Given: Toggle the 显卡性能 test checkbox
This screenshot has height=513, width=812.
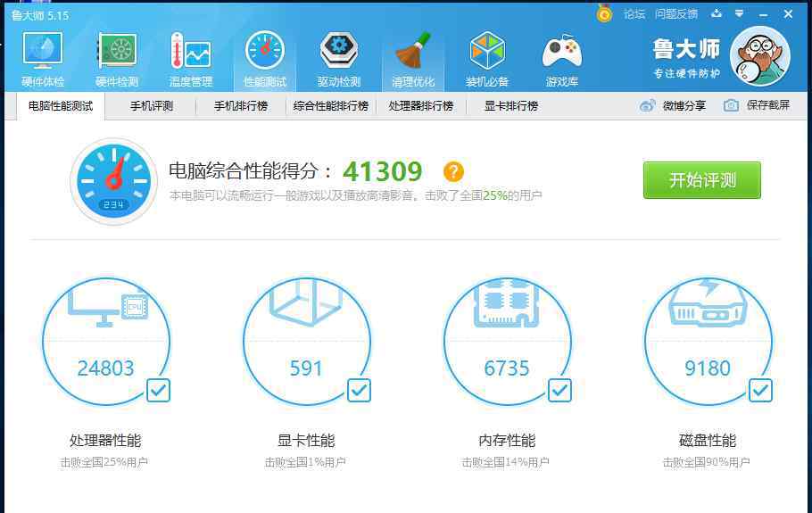Looking at the screenshot, I should point(359,390).
